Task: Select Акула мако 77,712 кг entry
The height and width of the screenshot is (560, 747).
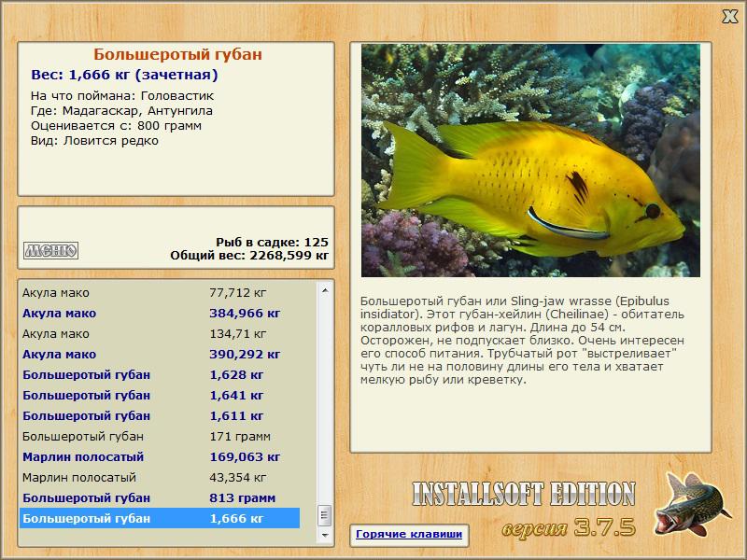Action: [x=160, y=293]
